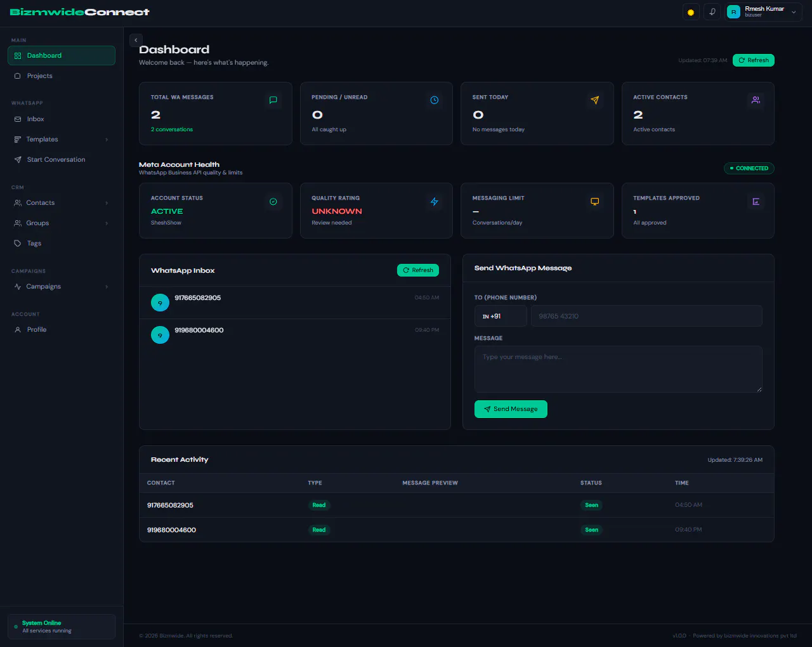The height and width of the screenshot is (647, 812).
Task: Focus the phone number input field
Action: (646, 316)
